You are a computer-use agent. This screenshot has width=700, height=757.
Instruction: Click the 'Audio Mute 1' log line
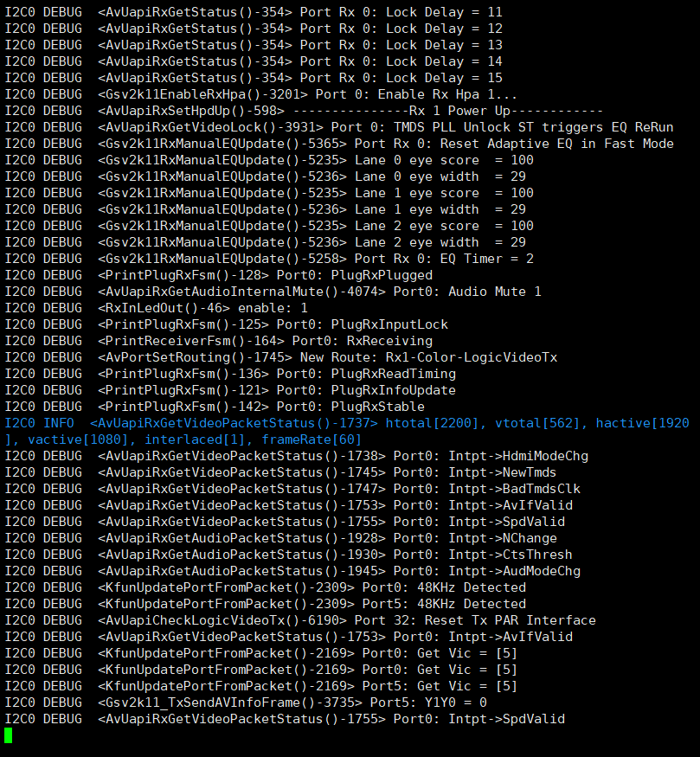(x=273, y=291)
